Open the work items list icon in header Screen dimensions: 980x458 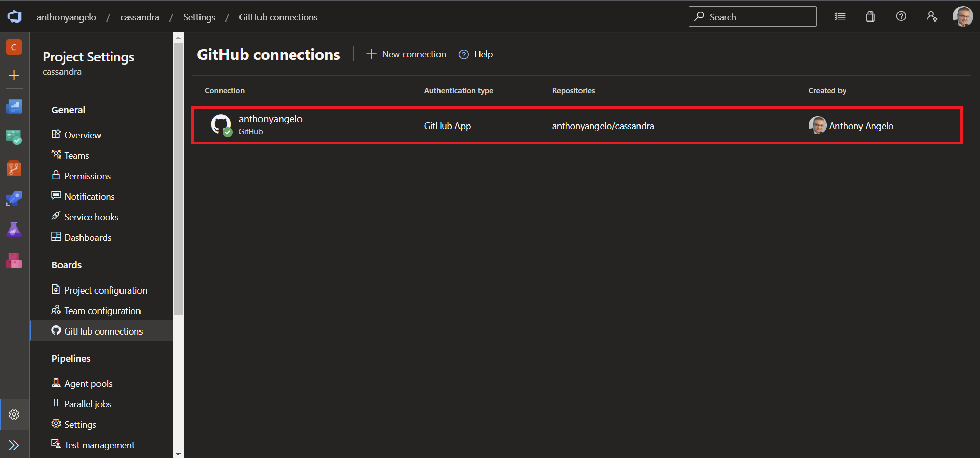pyautogui.click(x=840, y=16)
